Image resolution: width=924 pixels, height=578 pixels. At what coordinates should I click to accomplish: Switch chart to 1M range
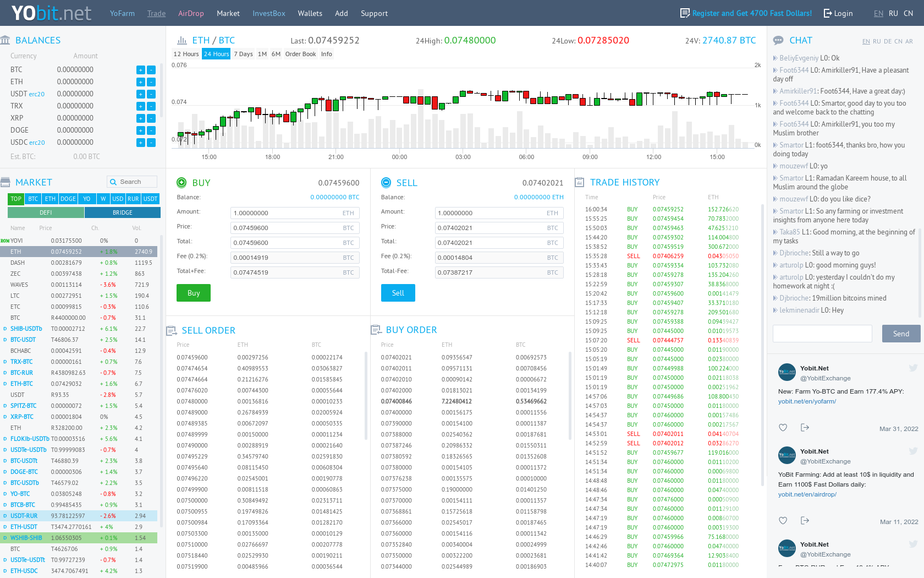click(x=262, y=54)
